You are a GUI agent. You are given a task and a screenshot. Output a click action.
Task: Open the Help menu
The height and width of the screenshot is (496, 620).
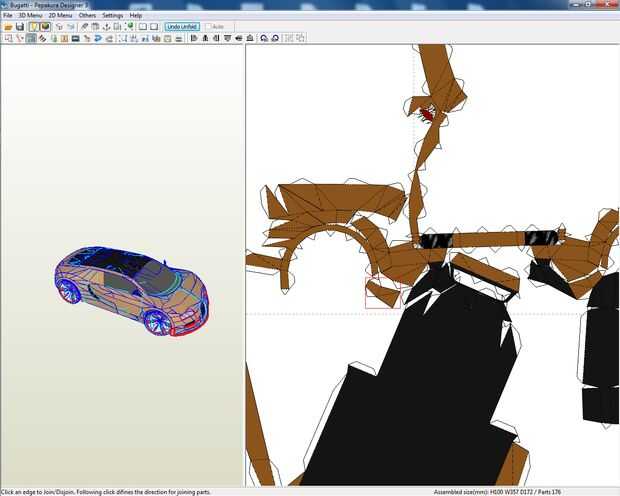[x=136, y=15]
